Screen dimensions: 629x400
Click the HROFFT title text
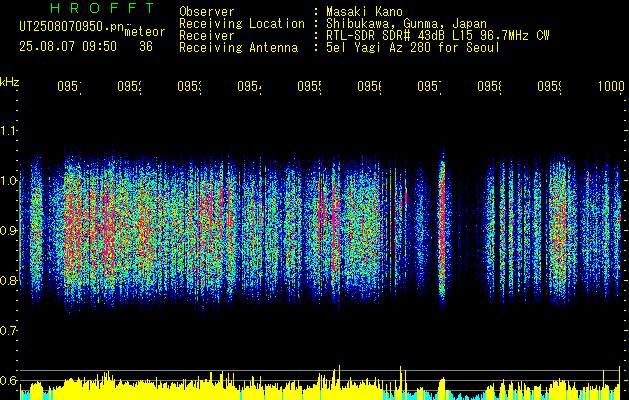click(103, 8)
